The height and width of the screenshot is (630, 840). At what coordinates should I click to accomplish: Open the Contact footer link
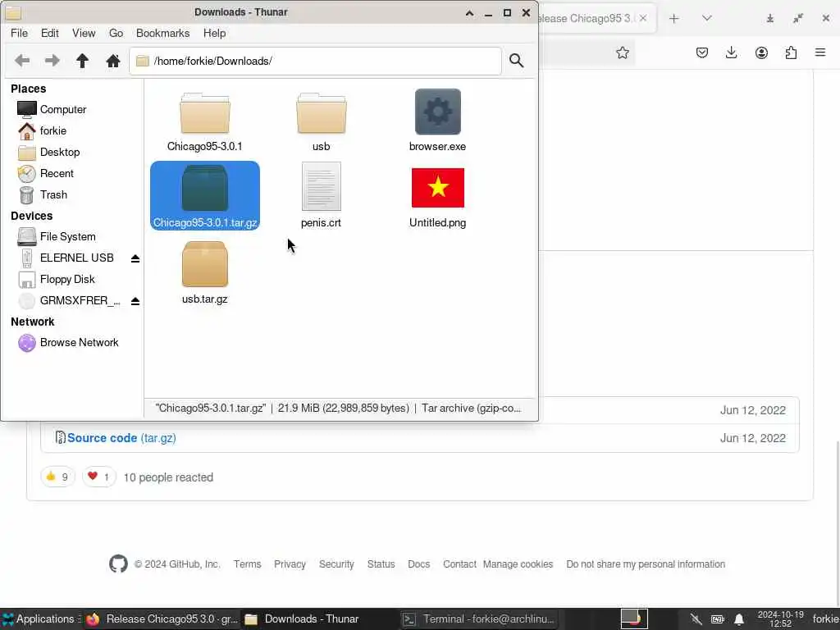[x=459, y=564]
